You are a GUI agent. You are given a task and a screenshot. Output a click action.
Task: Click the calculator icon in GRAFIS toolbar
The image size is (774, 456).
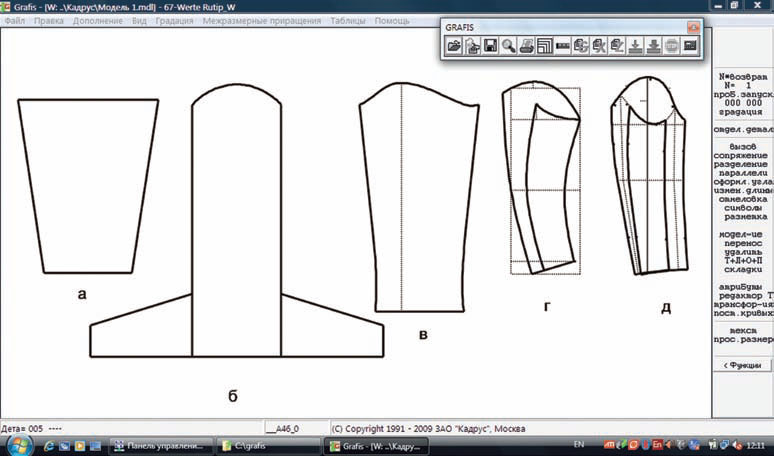pyautogui.click(x=690, y=46)
